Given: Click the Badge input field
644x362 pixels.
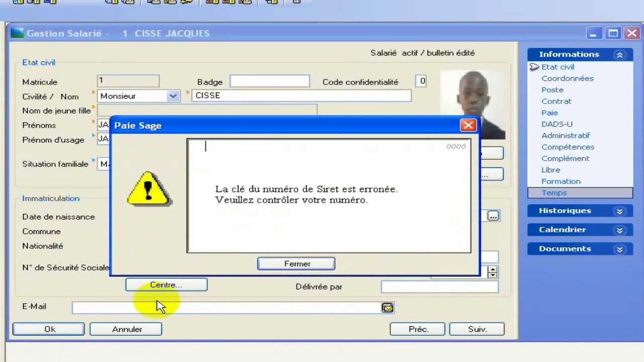Looking at the screenshot, I should (270, 81).
